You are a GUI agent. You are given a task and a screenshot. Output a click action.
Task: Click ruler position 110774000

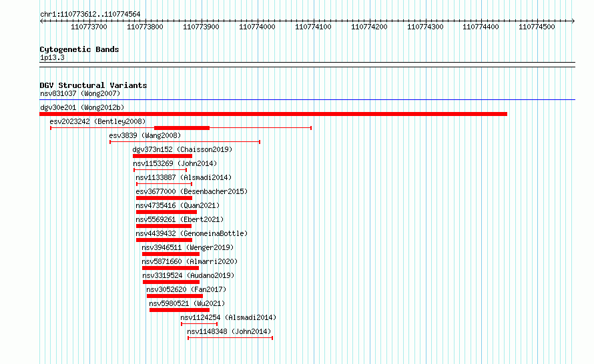(257, 27)
